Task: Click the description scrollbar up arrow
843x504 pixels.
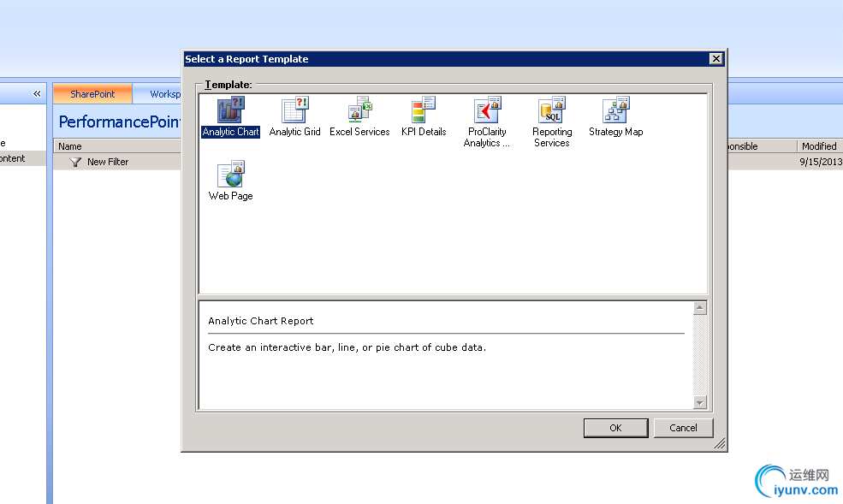Action: click(699, 308)
